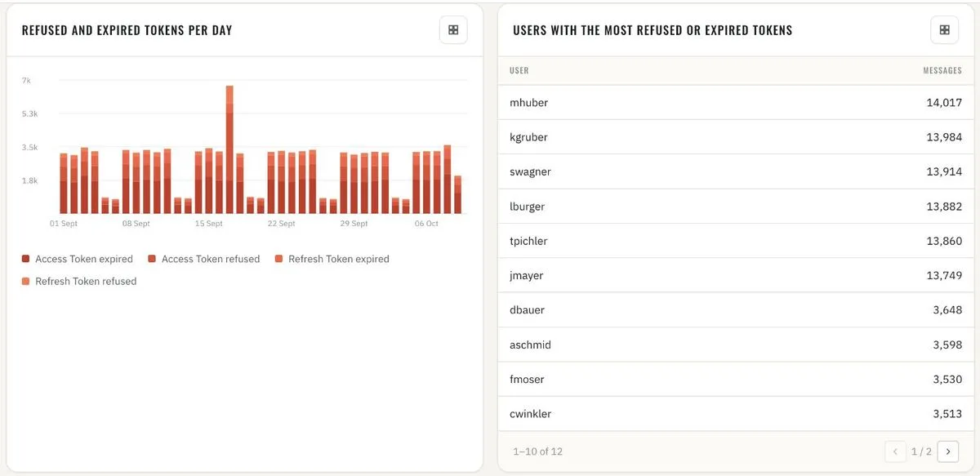
Task: Click the 3.5k y-axis label
Action: tap(29, 147)
